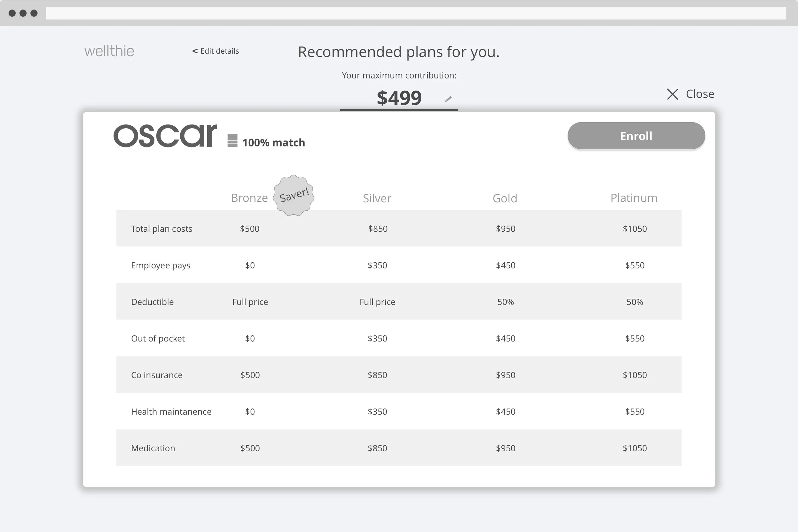The width and height of the screenshot is (798, 532).
Task: Select the Gold plan column header
Action: [505, 198]
